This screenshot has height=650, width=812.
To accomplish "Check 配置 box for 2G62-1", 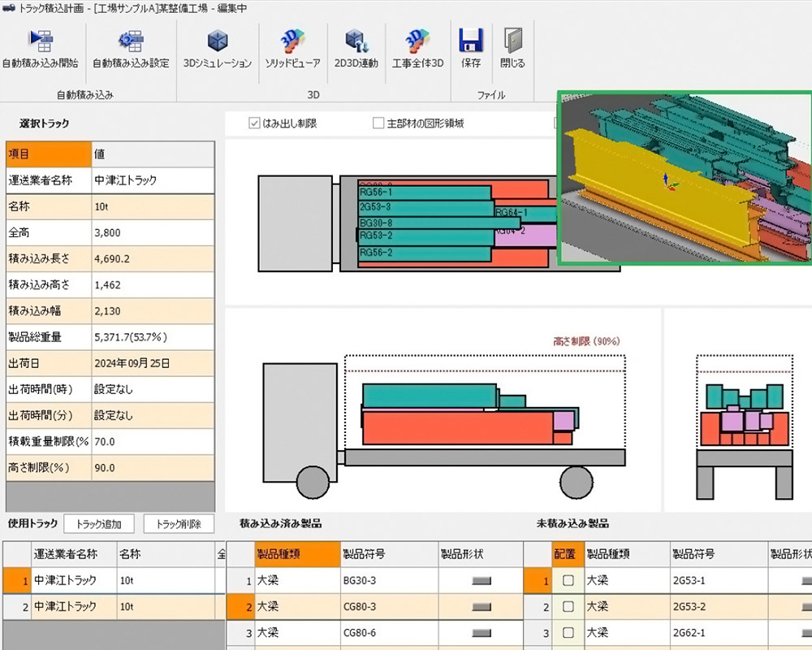I will pos(568,632).
